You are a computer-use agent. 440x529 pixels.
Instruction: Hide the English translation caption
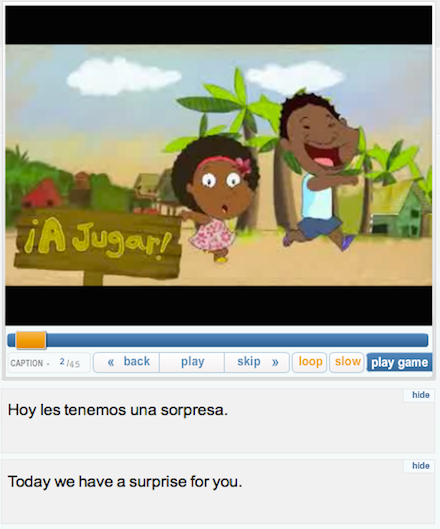(x=420, y=466)
